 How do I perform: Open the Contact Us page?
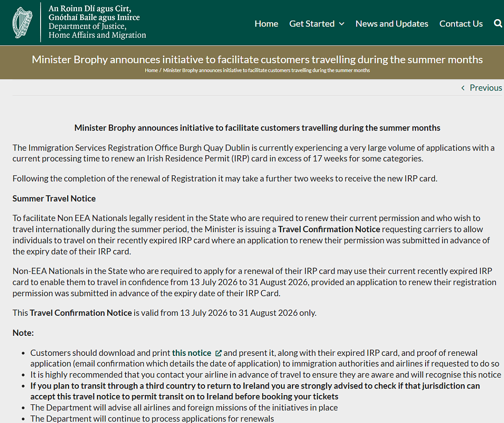(461, 24)
